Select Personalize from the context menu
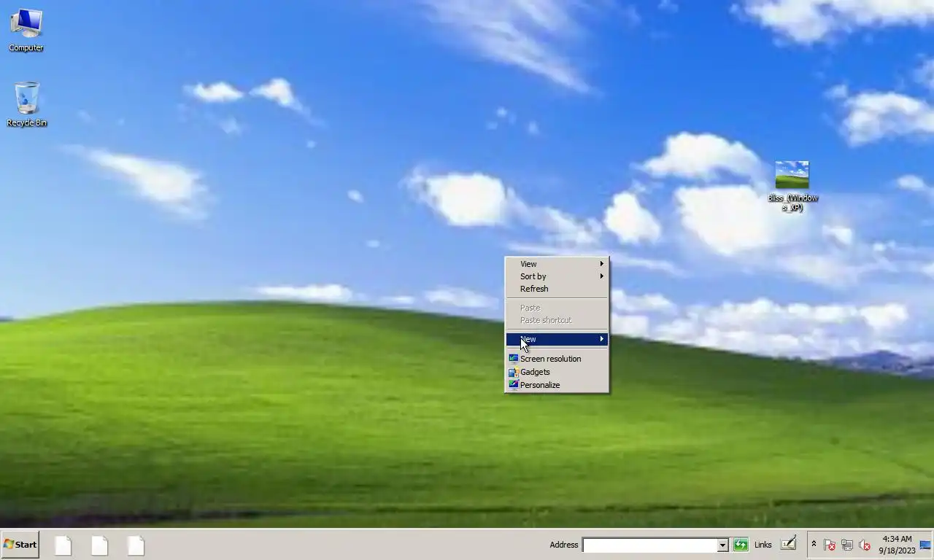934x560 pixels. point(557,385)
